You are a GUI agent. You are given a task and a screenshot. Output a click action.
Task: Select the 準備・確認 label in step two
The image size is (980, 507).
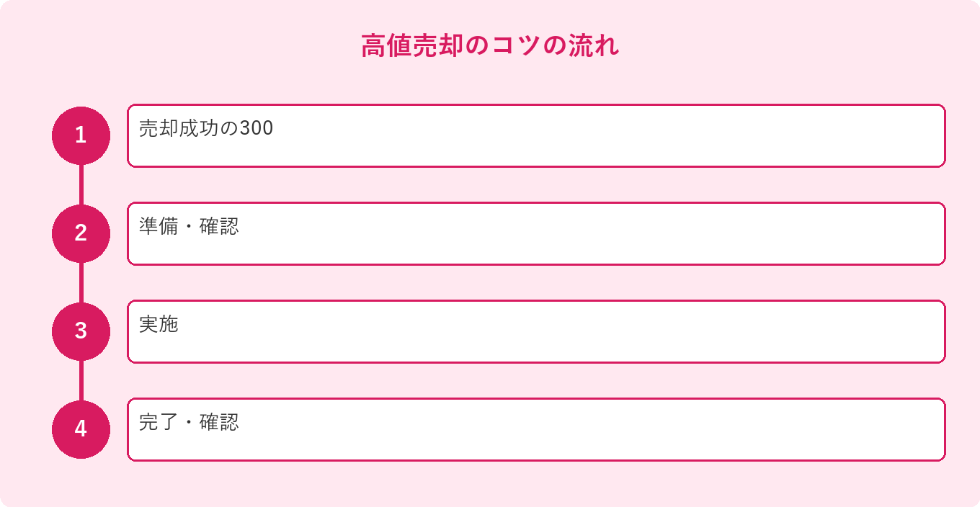(189, 227)
